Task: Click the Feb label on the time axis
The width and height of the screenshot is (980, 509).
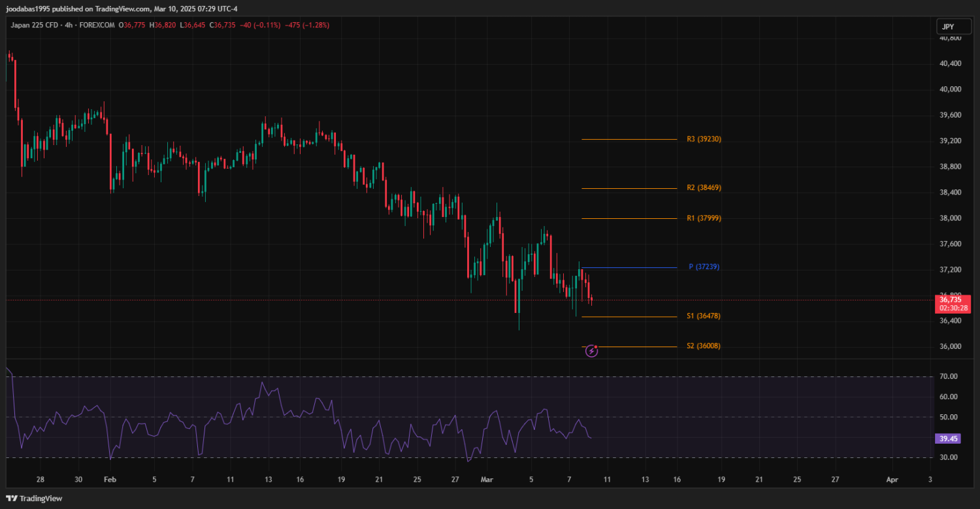Action: (x=110, y=480)
